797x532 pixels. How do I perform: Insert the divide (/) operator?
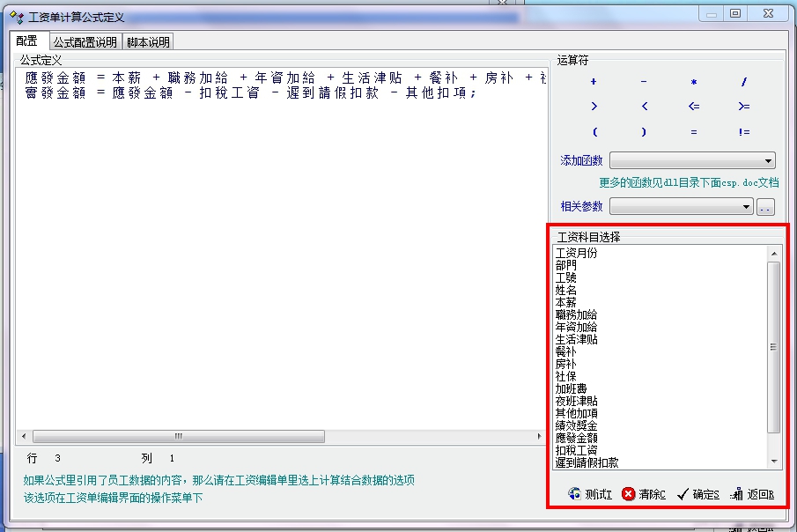[x=744, y=82]
